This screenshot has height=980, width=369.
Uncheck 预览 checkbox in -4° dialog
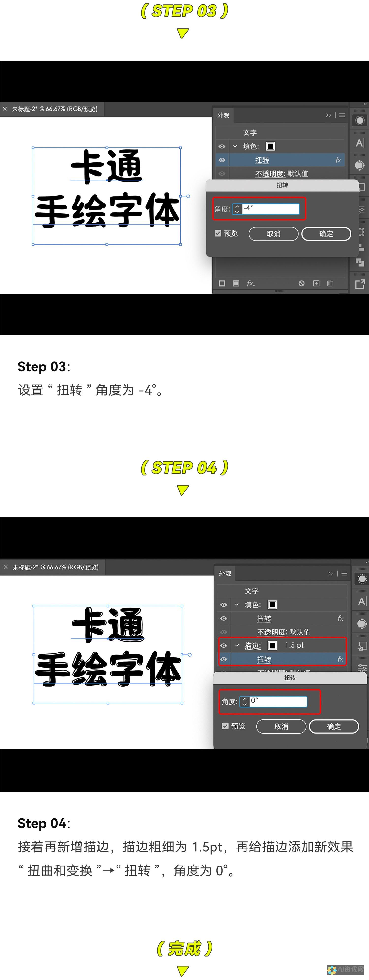[218, 233]
